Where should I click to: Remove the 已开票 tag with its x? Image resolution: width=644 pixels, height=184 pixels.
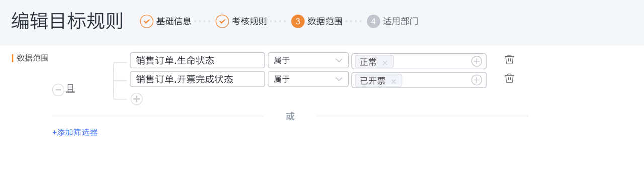tap(394, 82)
